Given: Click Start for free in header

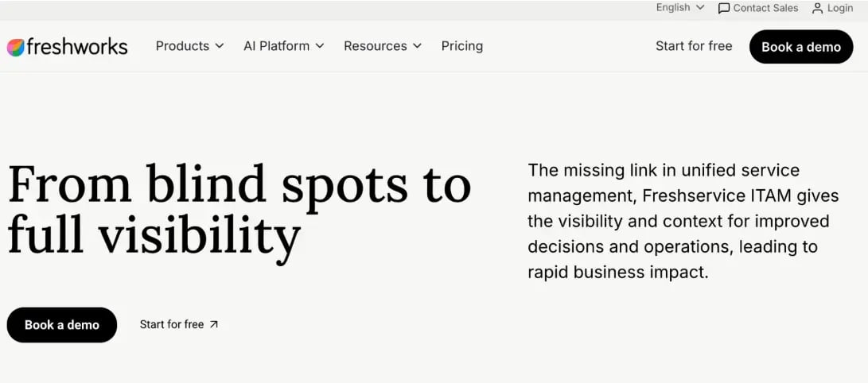Looking at the screenshot, I should click(x=694, y=46).
